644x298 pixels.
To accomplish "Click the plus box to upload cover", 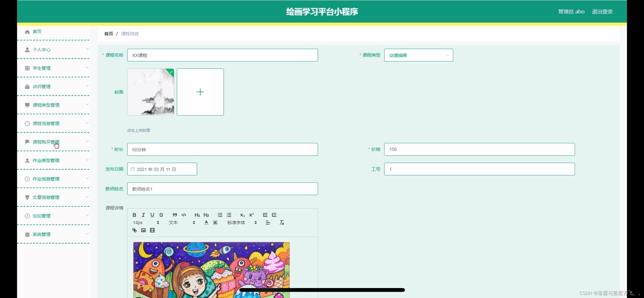I will coord(200,92).
